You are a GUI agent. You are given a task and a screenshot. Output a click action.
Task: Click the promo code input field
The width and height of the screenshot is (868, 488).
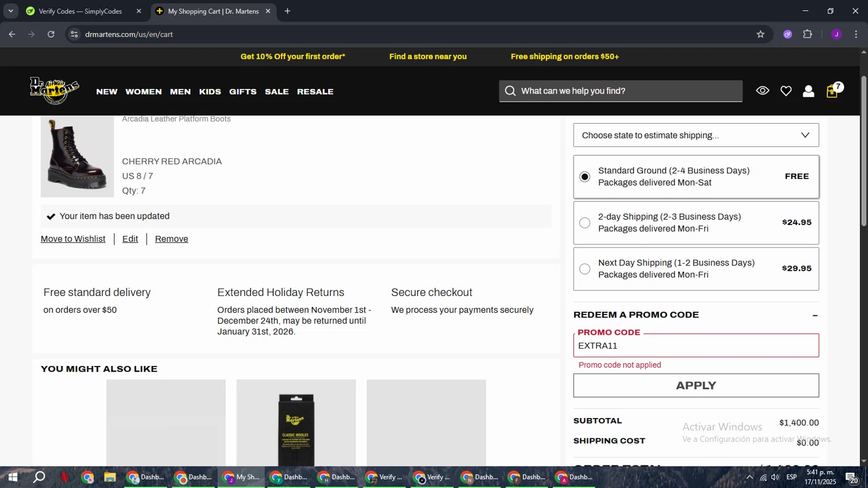(696, 345)
